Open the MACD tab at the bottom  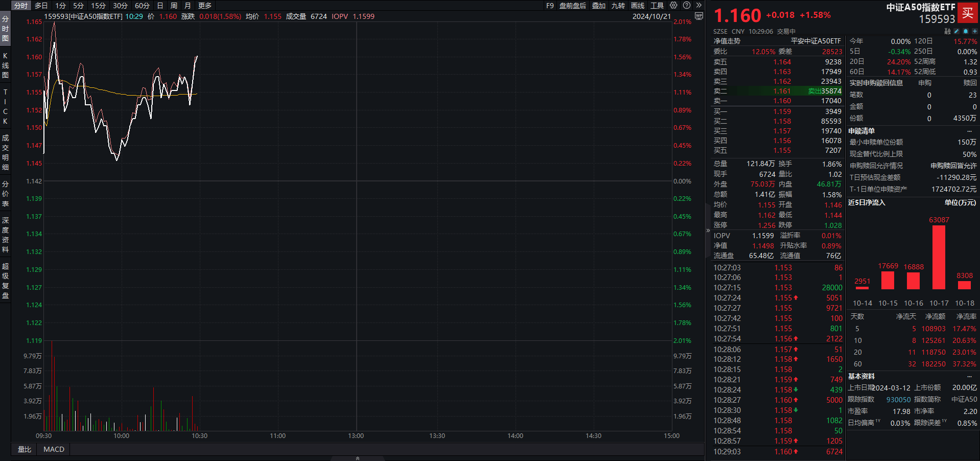point(53,449)
